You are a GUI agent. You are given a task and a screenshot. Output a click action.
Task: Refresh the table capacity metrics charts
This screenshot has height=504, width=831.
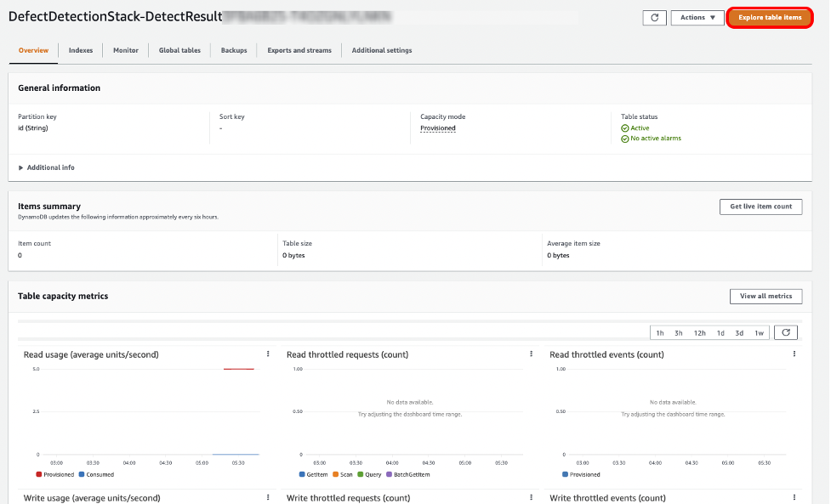pyautogui.click(x=786, y=332)
